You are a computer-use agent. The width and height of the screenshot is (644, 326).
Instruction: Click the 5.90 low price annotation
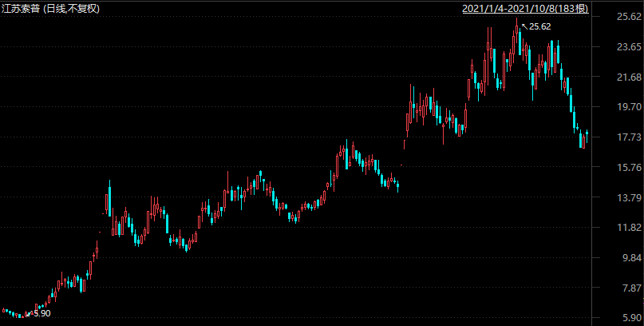coord(41,314)
